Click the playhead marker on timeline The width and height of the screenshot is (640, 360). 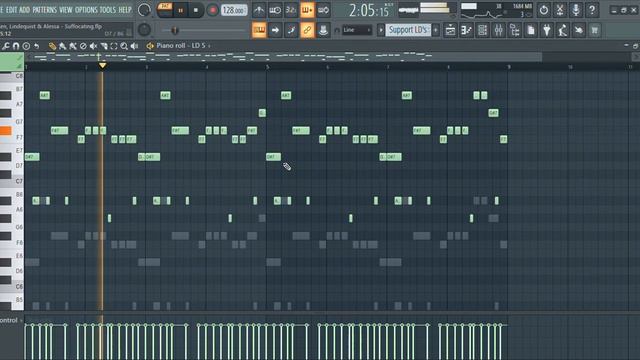(102, 65)
